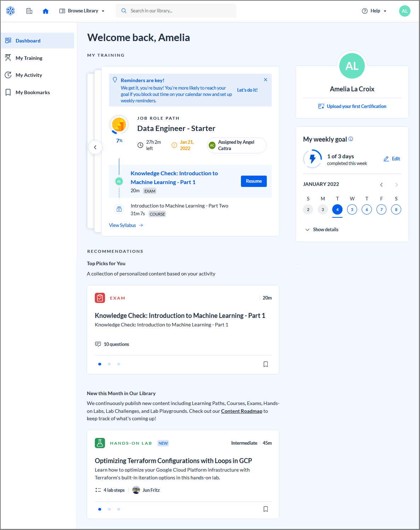Click the library search field

click(176, 11)
